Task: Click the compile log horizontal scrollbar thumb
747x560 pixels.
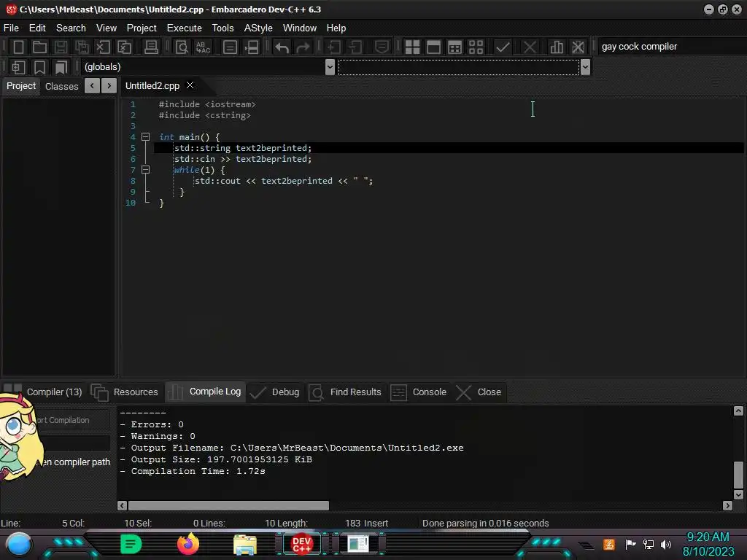Action: 228,505
